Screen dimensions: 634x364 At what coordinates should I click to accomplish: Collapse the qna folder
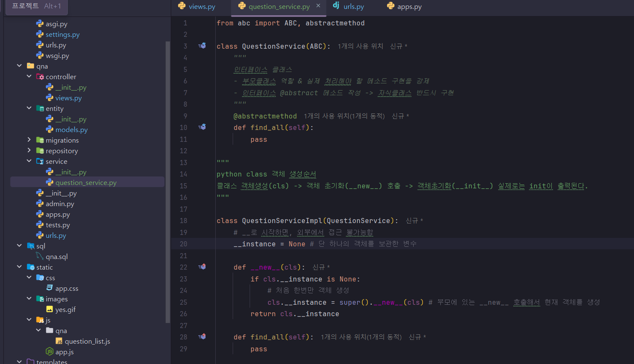point(19,66)
